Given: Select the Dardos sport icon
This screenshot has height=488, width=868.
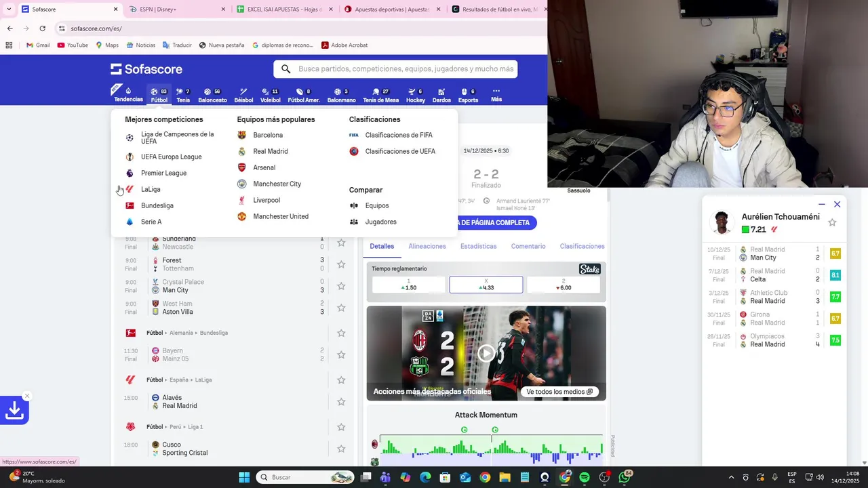Looking at the screenshot, I should click(x=441, y=95).
